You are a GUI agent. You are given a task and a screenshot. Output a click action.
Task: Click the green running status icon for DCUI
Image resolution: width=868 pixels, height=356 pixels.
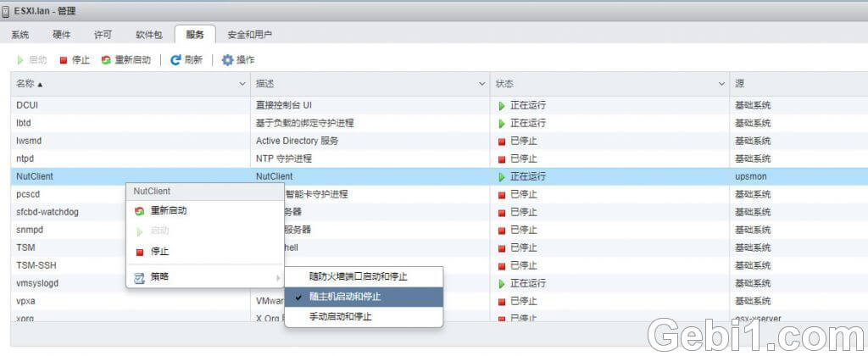pyautogui.click(x=502, y=106)
